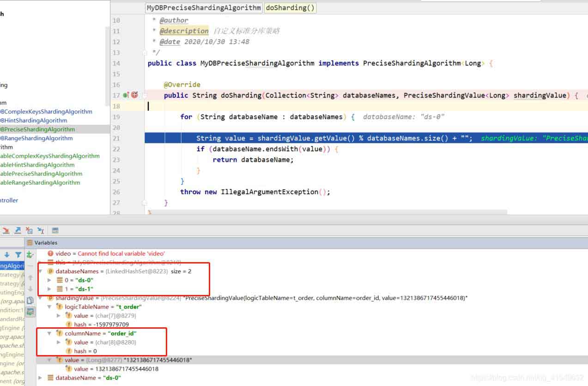Open DBComplexKeysShardingAlgorithm in project tree
The image size is (588, 386).
click(x=46, y=111)
